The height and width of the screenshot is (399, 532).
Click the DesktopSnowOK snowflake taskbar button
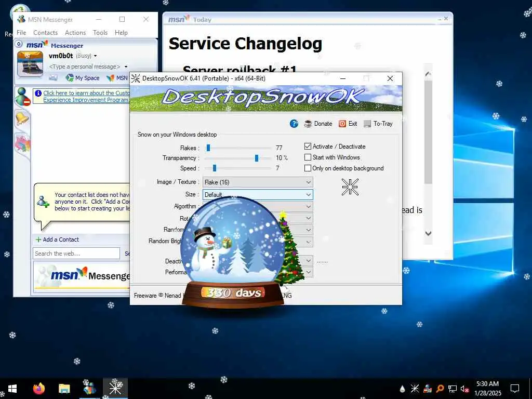coord(115,389)
